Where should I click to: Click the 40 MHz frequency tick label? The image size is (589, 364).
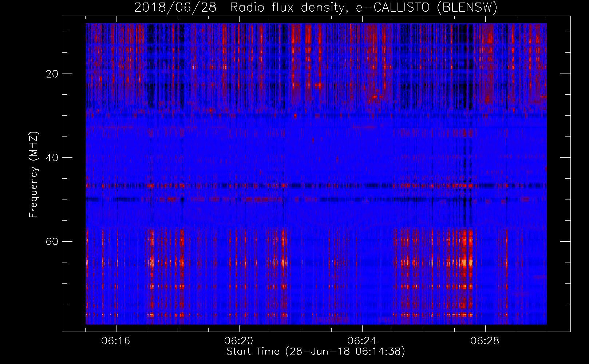pyautogui.click(x=51, y=158)
